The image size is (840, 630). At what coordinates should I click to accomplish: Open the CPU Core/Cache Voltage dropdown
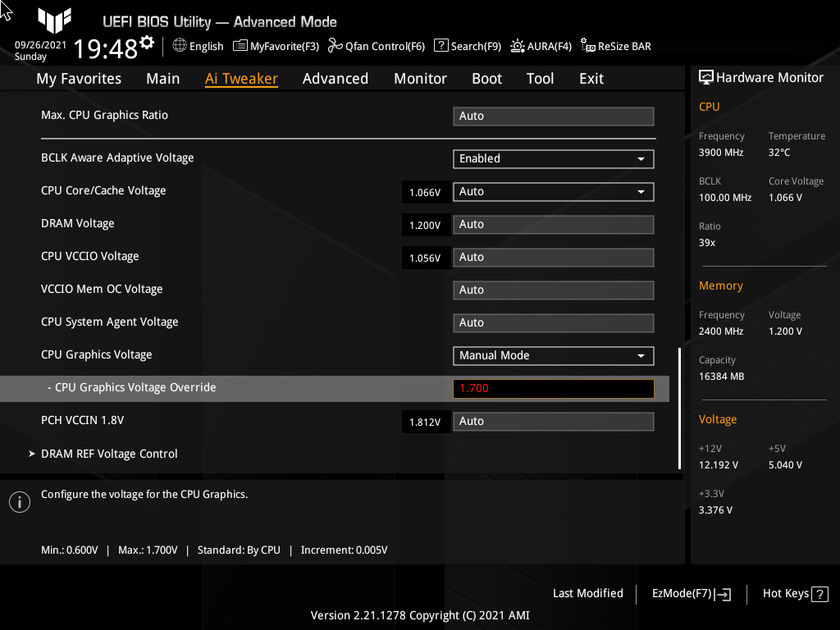[x=553, y=191]
